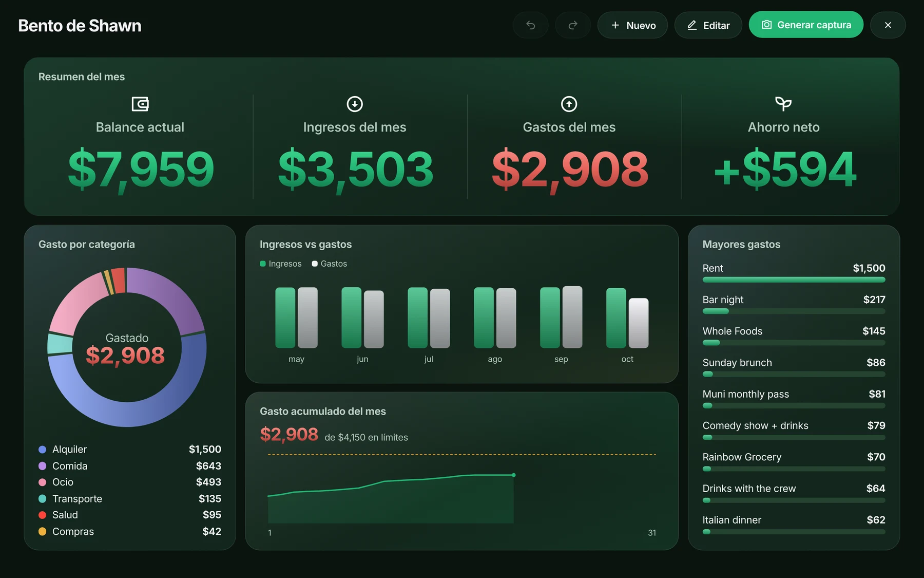Select the Muni monthly pass label
924x578 pixels.
746,394
